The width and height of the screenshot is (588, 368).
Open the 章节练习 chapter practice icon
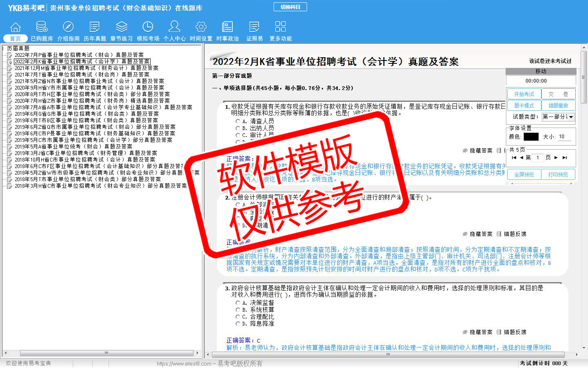click(x=121, y=27)
